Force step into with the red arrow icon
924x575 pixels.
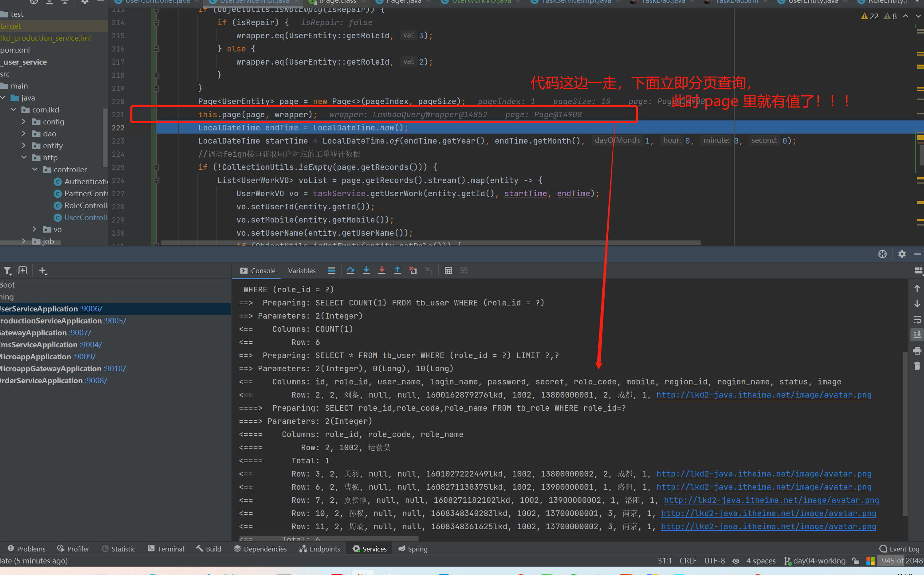[381, 270]
